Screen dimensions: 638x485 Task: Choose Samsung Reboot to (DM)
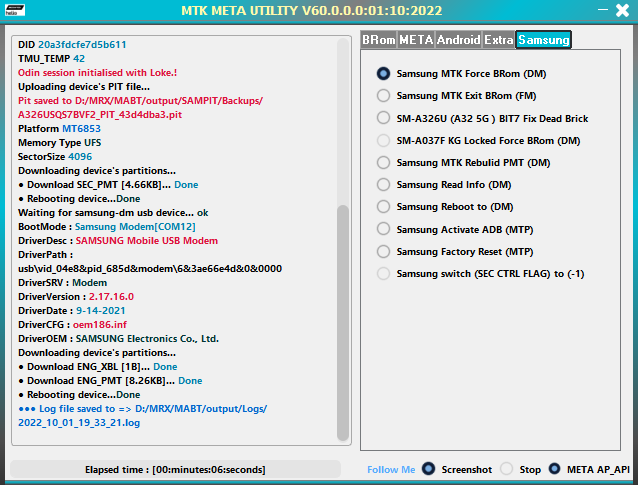445,207
